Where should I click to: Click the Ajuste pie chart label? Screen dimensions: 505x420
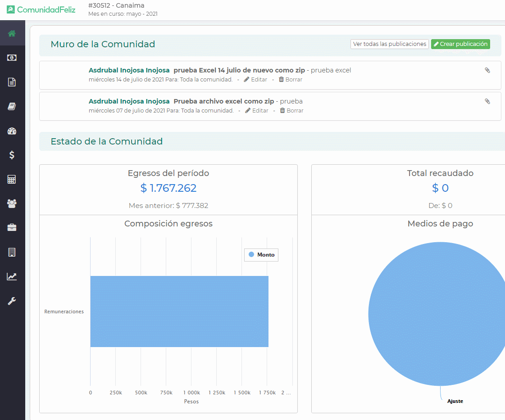tap(455, 401)
